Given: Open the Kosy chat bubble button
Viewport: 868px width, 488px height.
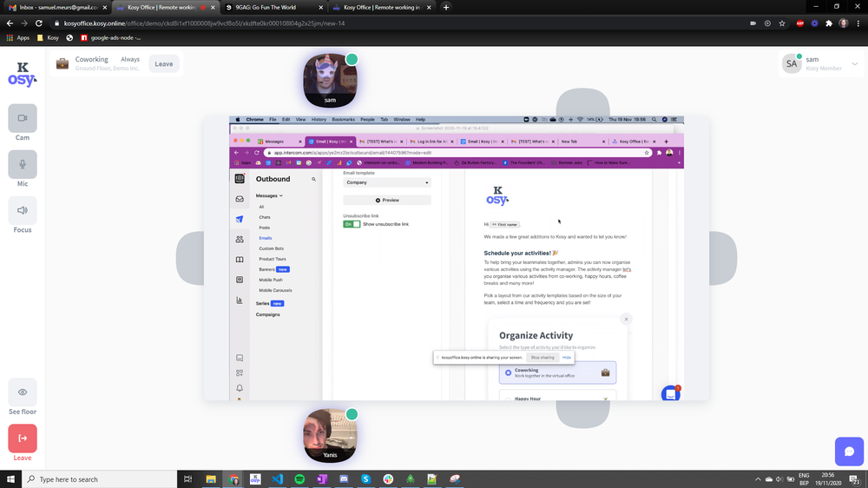Looking at the screenshot, I should [x=849, y=452].
